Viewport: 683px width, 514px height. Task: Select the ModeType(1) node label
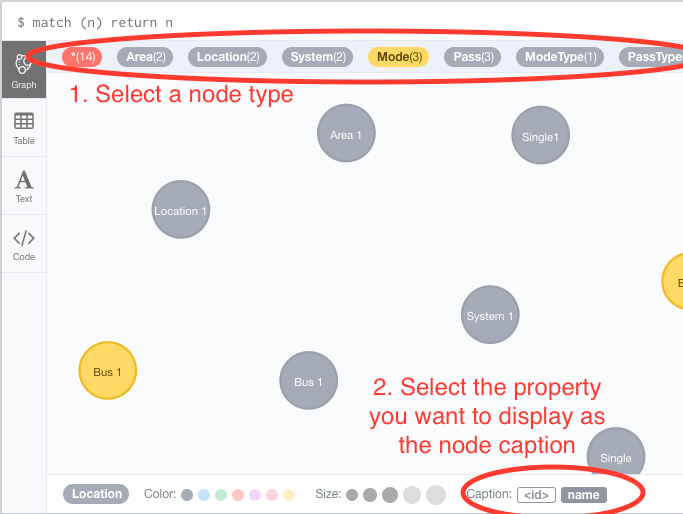coord(561,57)
